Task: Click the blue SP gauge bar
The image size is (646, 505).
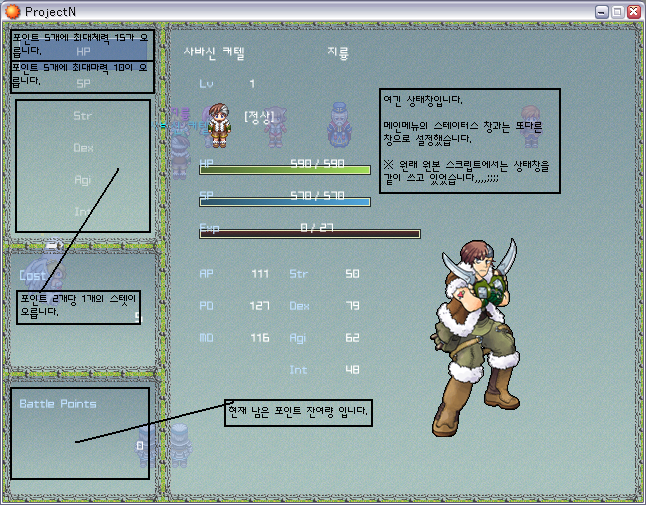Action: [x=285, y=201]
